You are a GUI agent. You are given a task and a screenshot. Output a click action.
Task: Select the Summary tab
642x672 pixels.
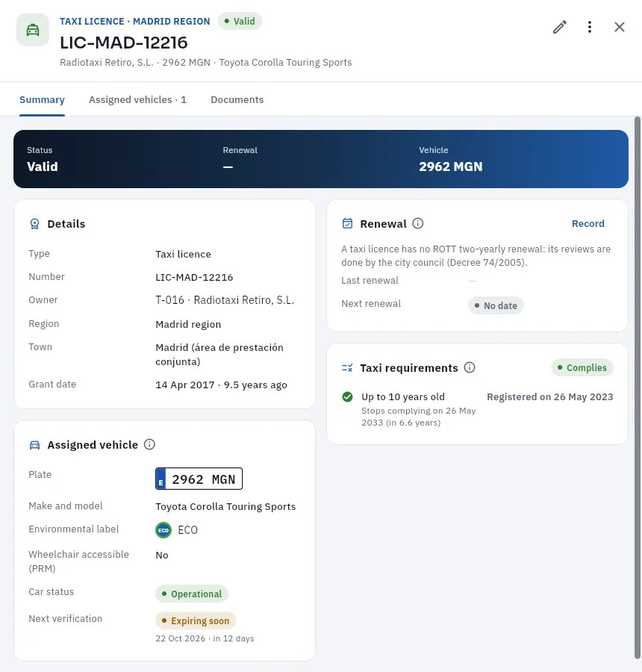pyautogui.click(x=42, y=99)
